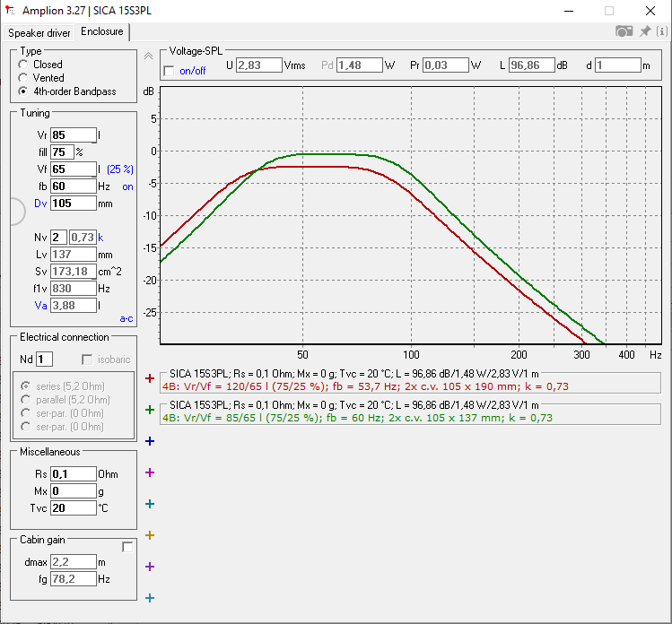The width and height of the screenshot is (672, 624).
Task: Click the pin window icon
Action: click(645, 31)
